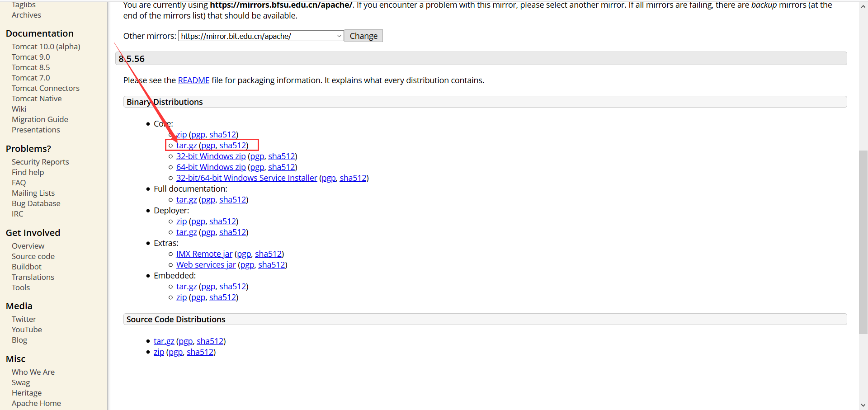The image size is (868, 410).
Task: Download the 32-bit Windows zip
Action: click(211, 156)
